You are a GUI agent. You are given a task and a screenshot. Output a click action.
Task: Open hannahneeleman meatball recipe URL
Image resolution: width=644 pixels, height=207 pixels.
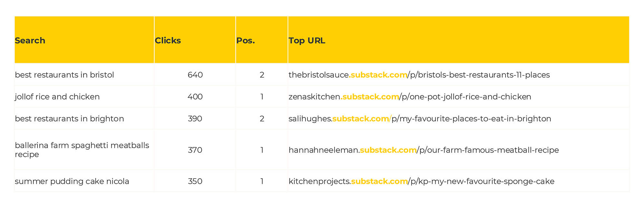[x=423, y=150]
